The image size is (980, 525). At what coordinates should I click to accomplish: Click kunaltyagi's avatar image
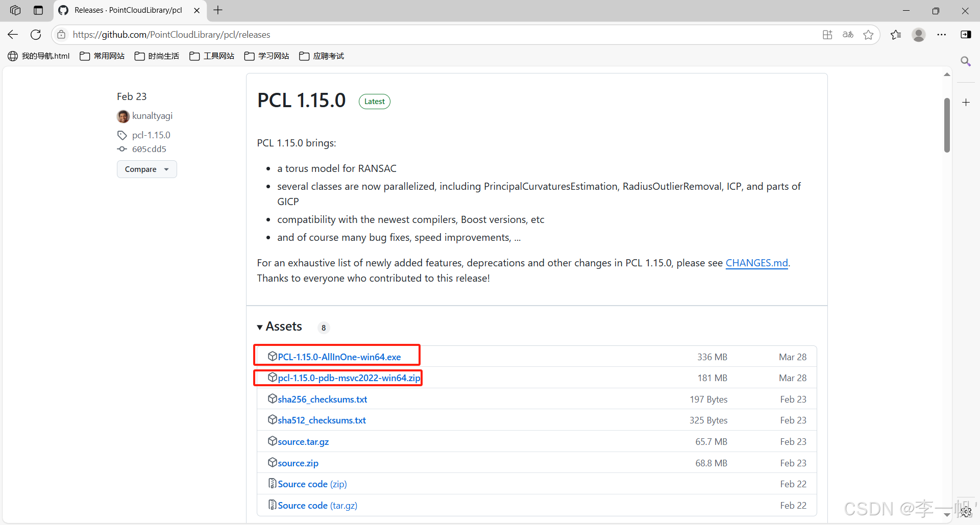point(123,116)
